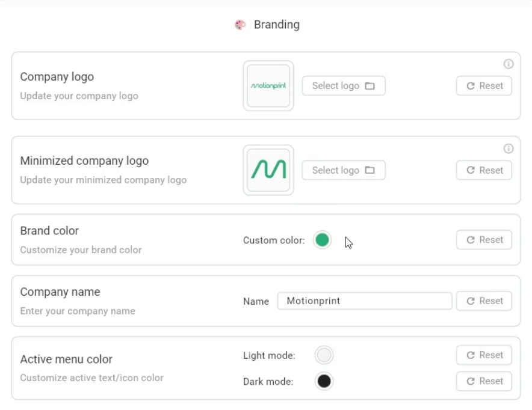Click the Branding palette icon
This screenshot has height=410, width=532.
[240, 25]
